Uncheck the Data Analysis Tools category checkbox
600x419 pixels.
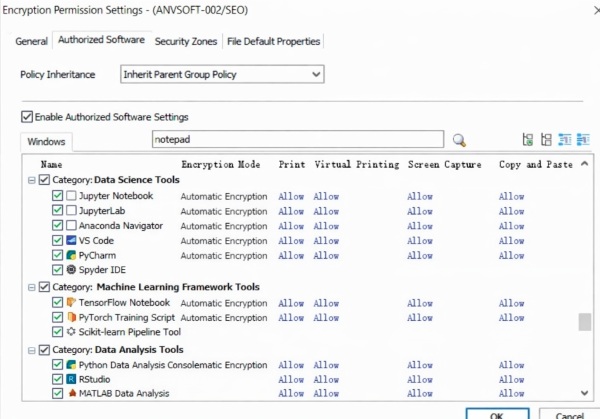tap(44, 350)
